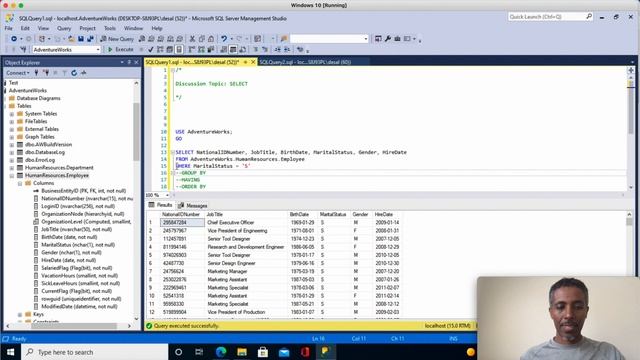Click the Windows Start button
Viewport: 640px width, 360px height.
click(x=11, y=352)
